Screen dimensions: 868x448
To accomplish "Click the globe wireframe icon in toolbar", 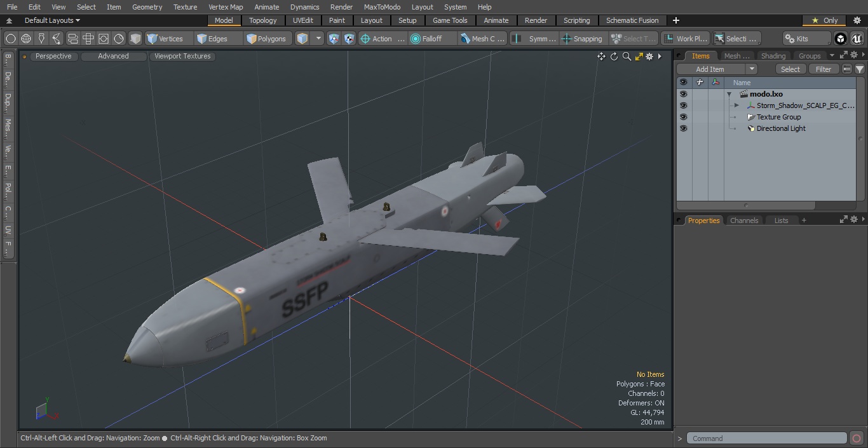I will pos(26,39).
